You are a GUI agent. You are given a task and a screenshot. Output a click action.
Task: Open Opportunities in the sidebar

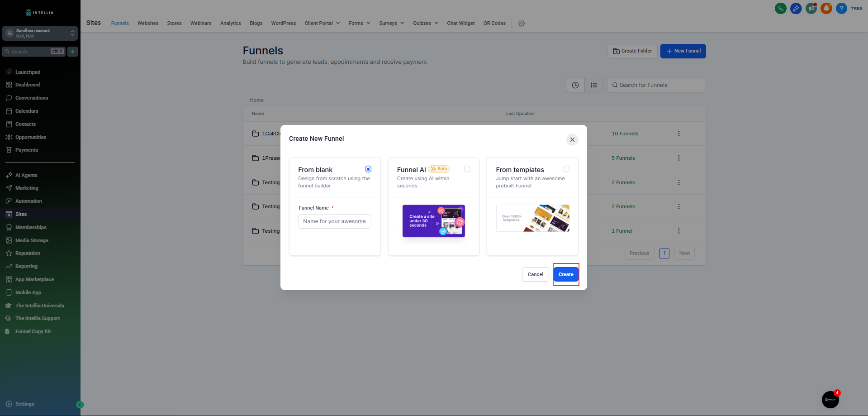pos(31,137)
